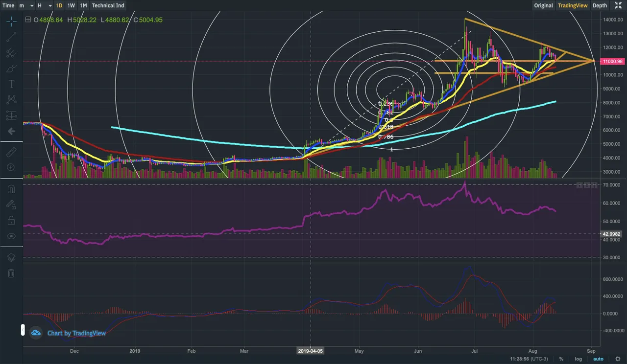This screenshot has width=627, height=364.
Task: Click the trash remove drawings icon
Action: pos(11,273)
